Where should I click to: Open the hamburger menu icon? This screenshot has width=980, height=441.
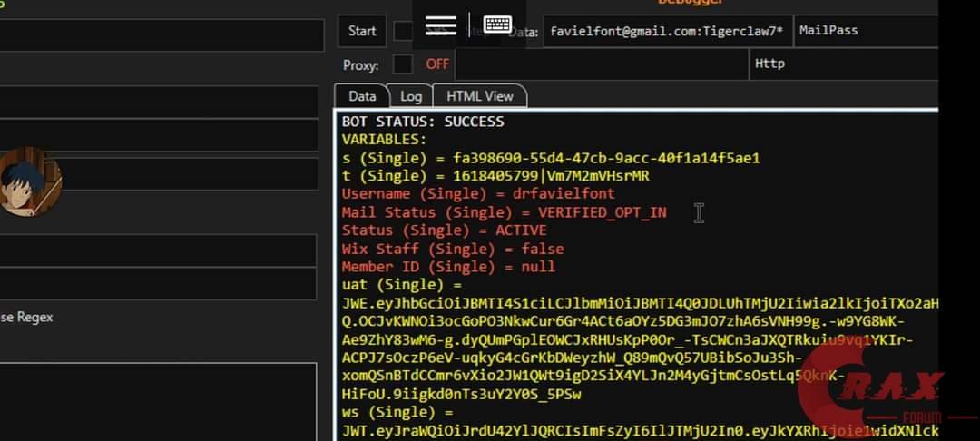click(440, 25)
